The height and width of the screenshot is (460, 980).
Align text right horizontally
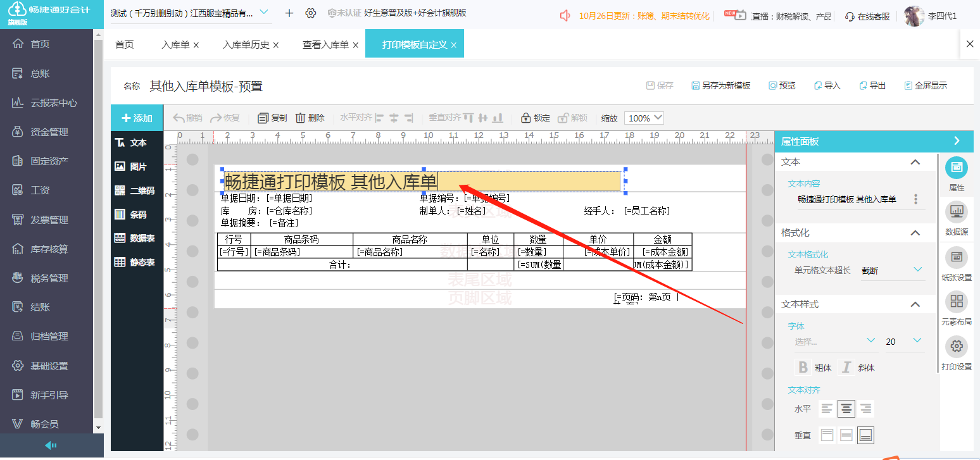(x=866, y=409)
